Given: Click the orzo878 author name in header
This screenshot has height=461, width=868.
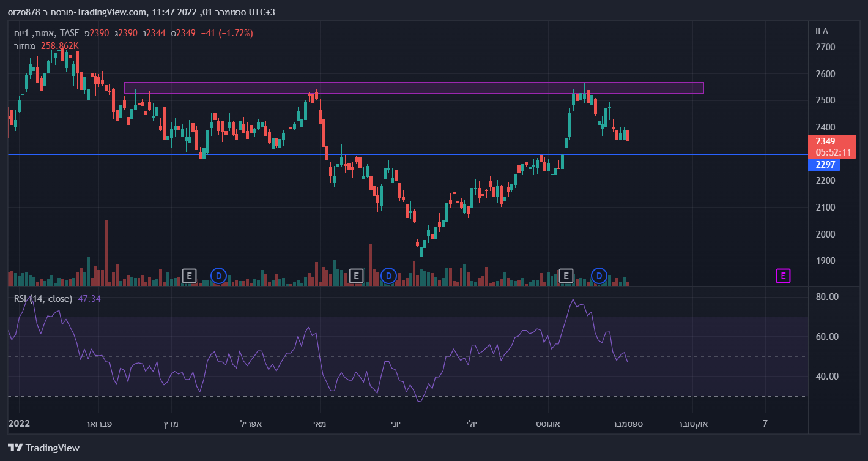Looking at the screenshot, I should click(24, 13).
